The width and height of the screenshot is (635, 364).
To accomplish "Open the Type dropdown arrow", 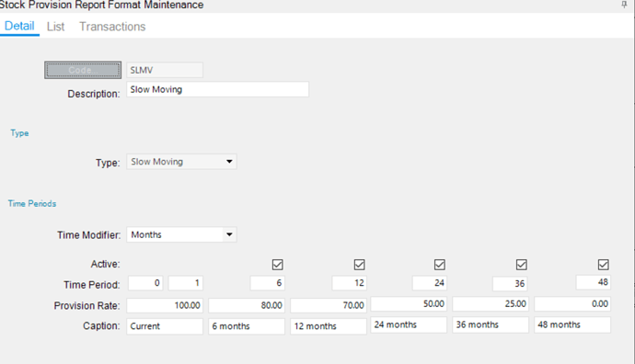I will (229, 162).
